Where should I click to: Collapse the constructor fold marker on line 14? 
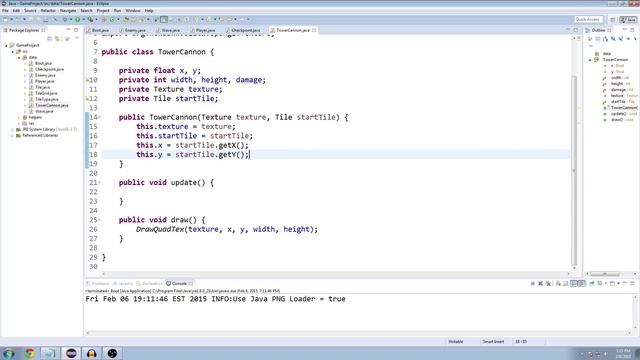coord(99,117)
